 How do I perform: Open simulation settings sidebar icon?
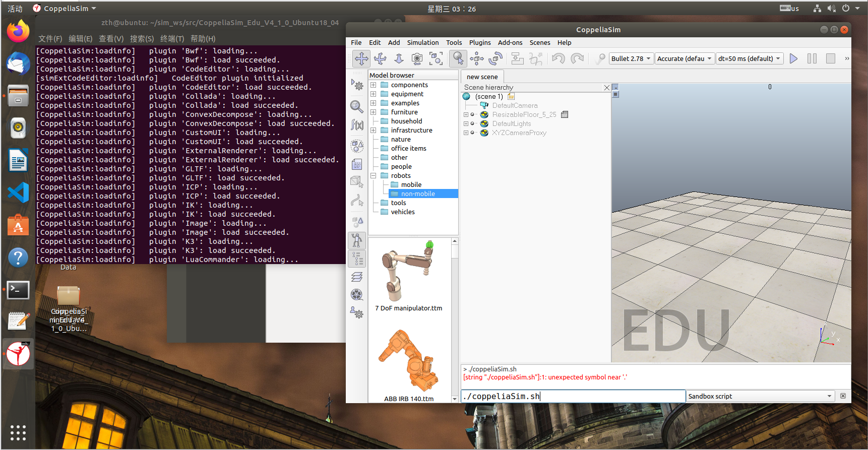pos(357,85)
